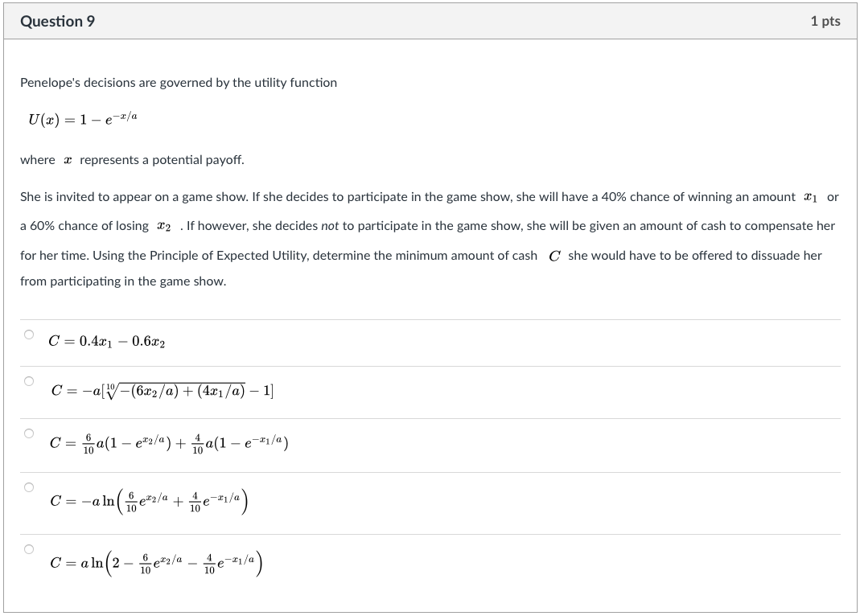Select answer option C = 0.4x₁ − 0.6x₂
Image resolution: width=860 pixels, height=616 pixels.
(x=29, y=335)
